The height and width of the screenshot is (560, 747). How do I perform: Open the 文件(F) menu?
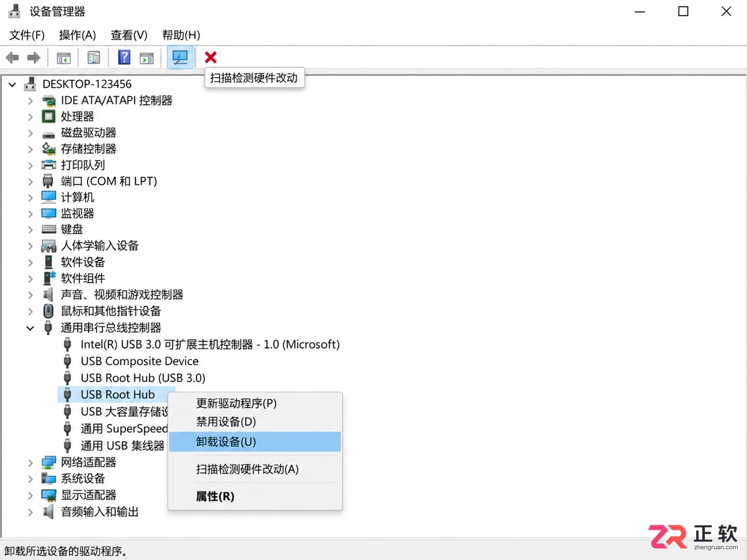click(27, 35)
